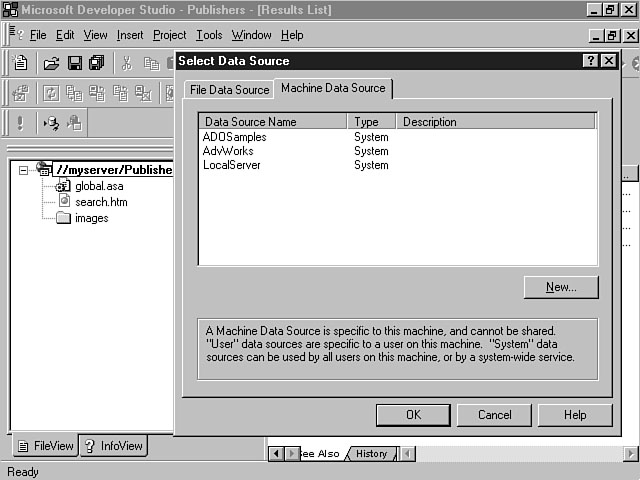Click the two-documents-with-arrow icon left of the crossed-out computer icon
Viewport: 640px width, 480px height.
(x=120, y=93)
